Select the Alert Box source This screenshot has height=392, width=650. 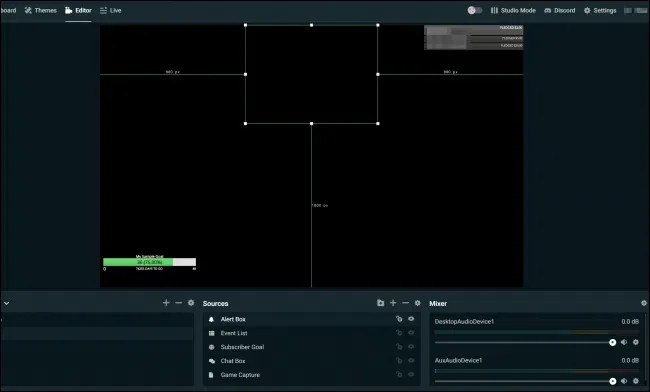point(312,319)
